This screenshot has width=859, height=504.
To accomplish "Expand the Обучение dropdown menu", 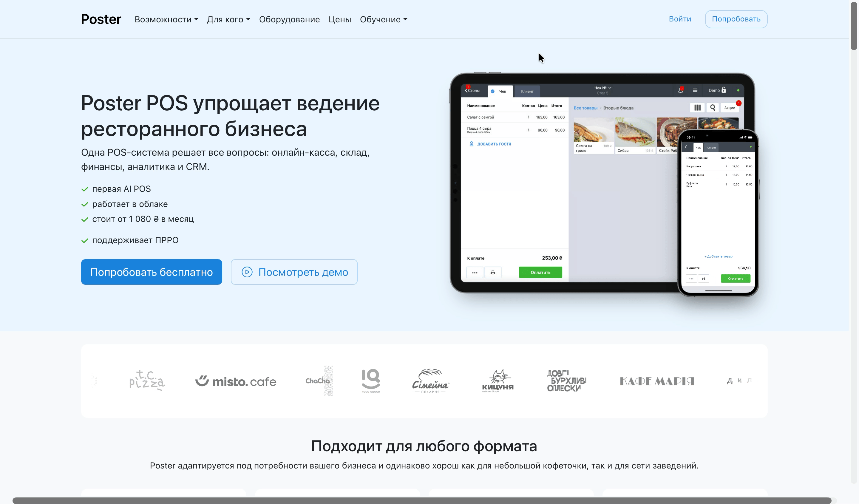I will click(x=384, y=19).
